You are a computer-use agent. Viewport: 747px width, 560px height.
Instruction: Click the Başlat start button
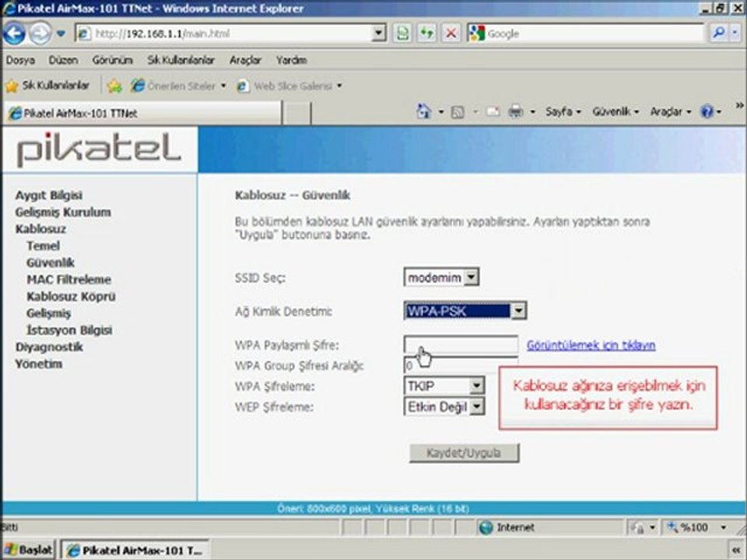[29, 550]
